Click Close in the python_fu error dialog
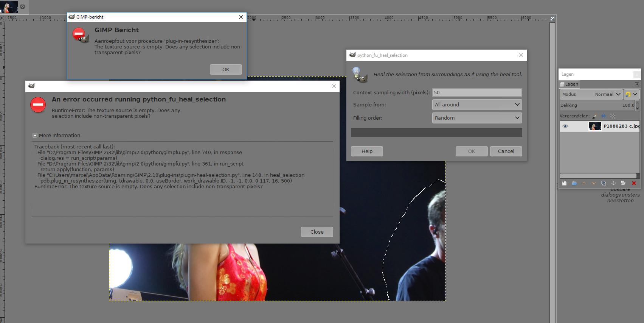644x323 pixels. pyautogui.click(x=317, y=232)
